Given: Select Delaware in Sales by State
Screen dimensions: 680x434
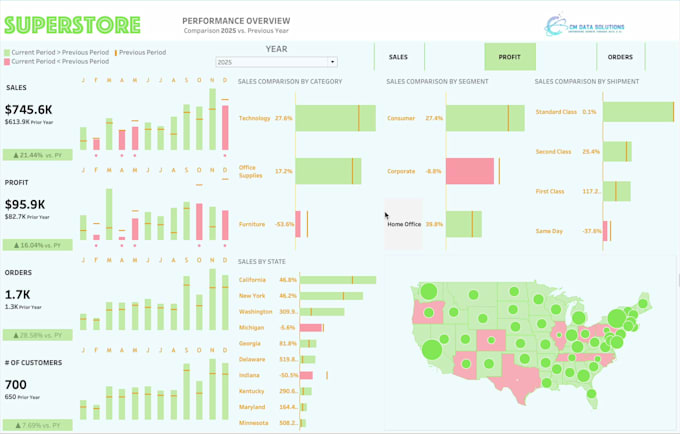Looking at the screenshot, I should click(252, 359).
